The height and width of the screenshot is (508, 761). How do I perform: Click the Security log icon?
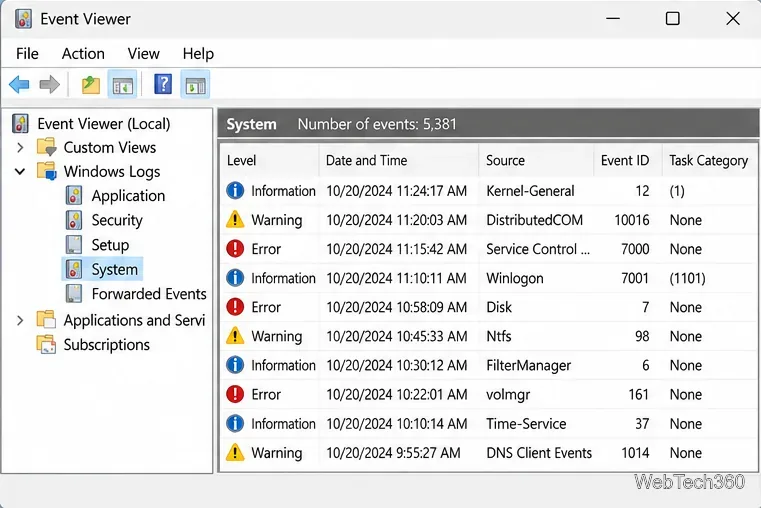point(74,220)
